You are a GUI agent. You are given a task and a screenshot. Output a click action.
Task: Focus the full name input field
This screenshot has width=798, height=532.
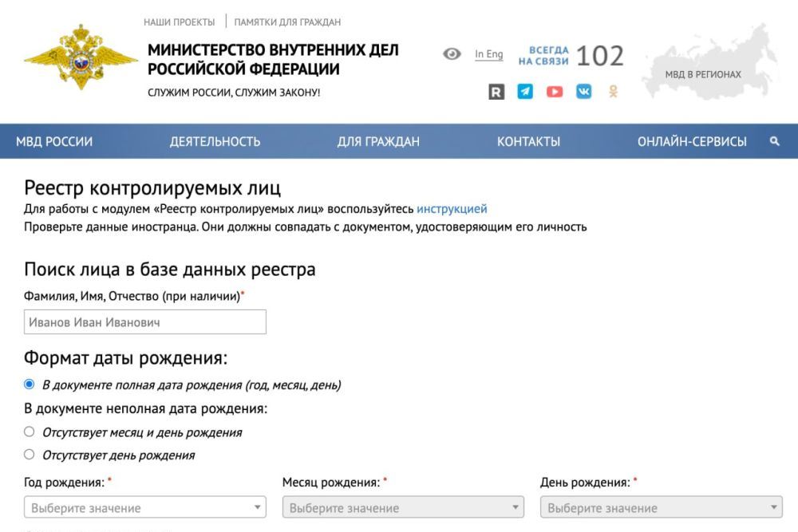coord(145,322)
